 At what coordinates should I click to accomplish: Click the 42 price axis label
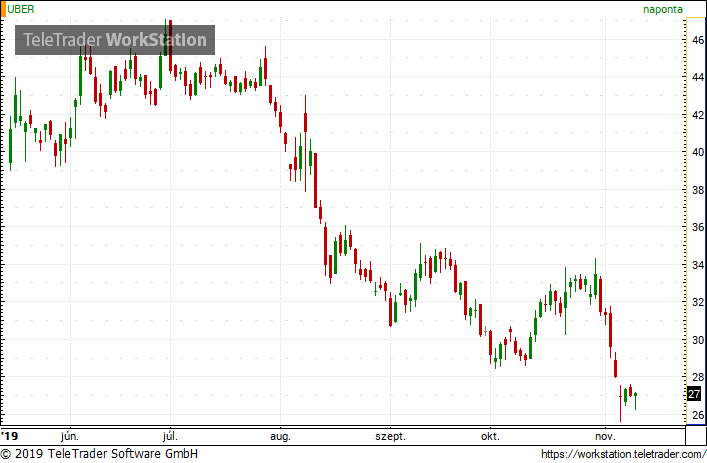tap(698, 115)
